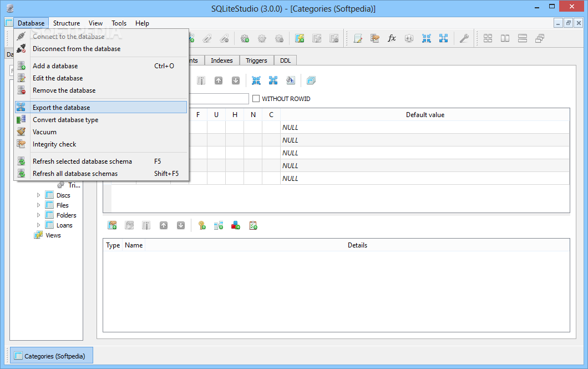Choose Refresh selected database schema
This screenshot has height=369, width=588.
pos(101,161)
